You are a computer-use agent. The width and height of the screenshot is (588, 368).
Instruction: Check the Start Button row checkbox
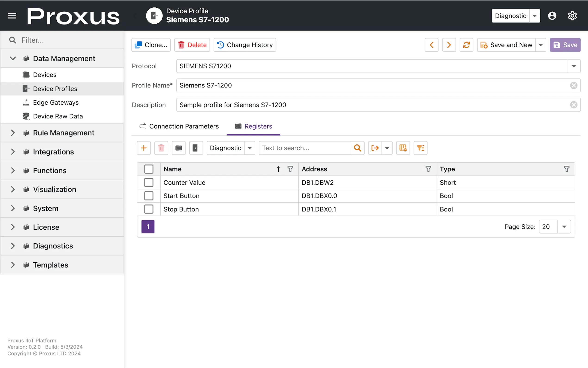(x=149, y=196)
